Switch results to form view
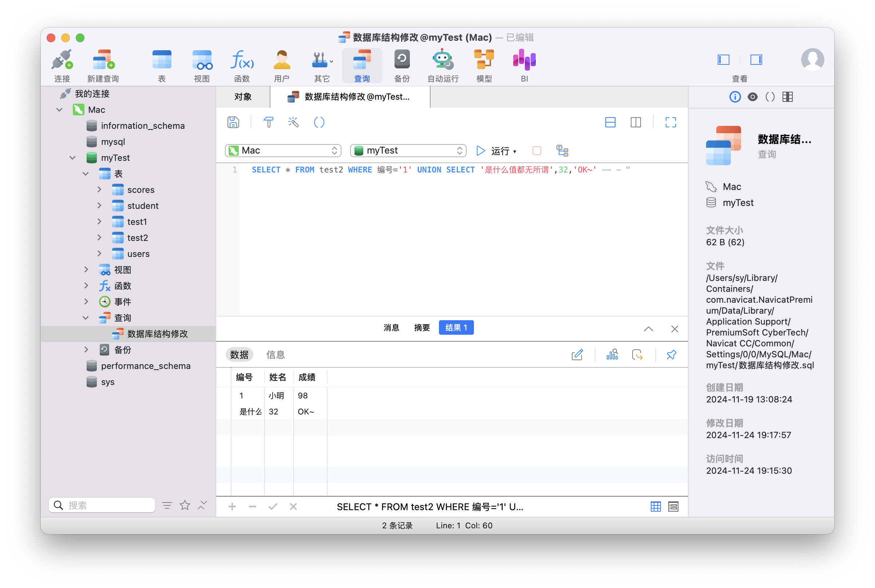 [x=673, y=506]
